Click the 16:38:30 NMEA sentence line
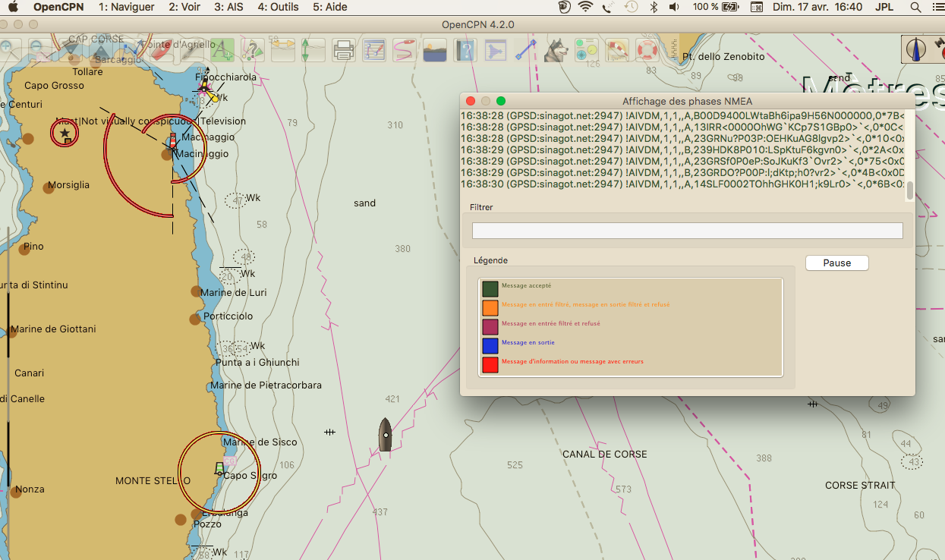This screenshot has width=945, height=560. click(x=682, y=184)
